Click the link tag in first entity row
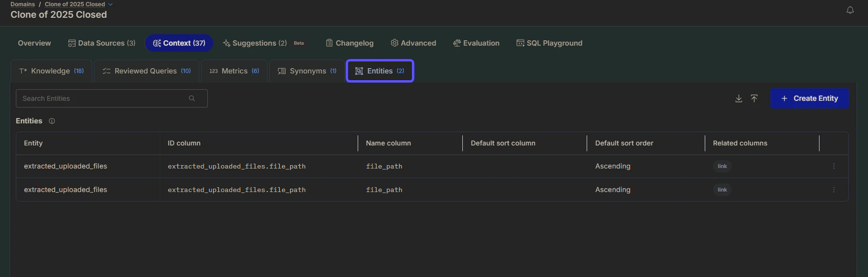 click(x=722, y=166)
